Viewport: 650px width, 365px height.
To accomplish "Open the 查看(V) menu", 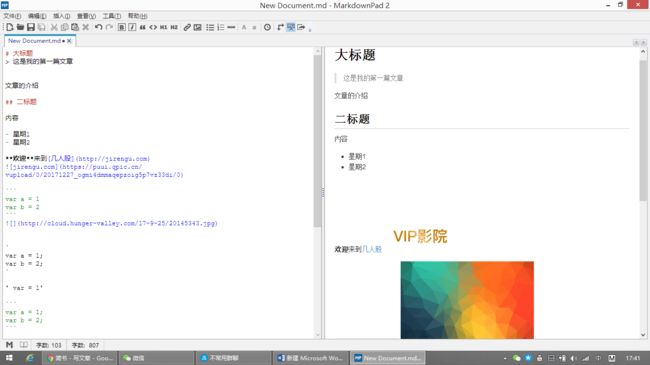I will pos(86,16).
